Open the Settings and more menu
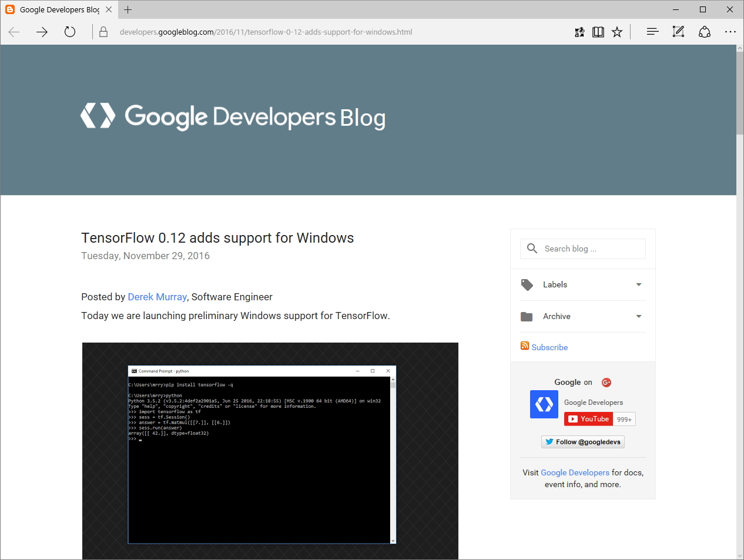 [x=730, y=32]
